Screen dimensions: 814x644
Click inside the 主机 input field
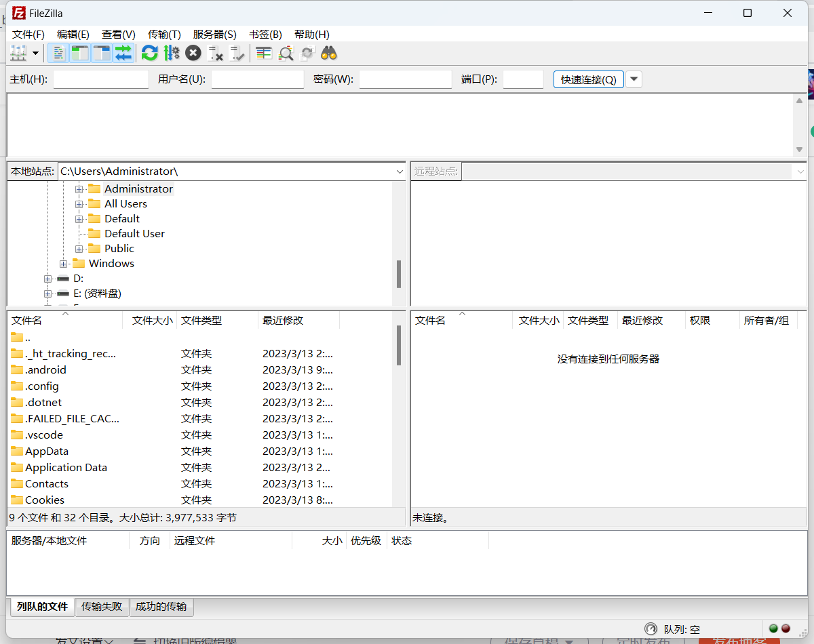pos(100,79)
